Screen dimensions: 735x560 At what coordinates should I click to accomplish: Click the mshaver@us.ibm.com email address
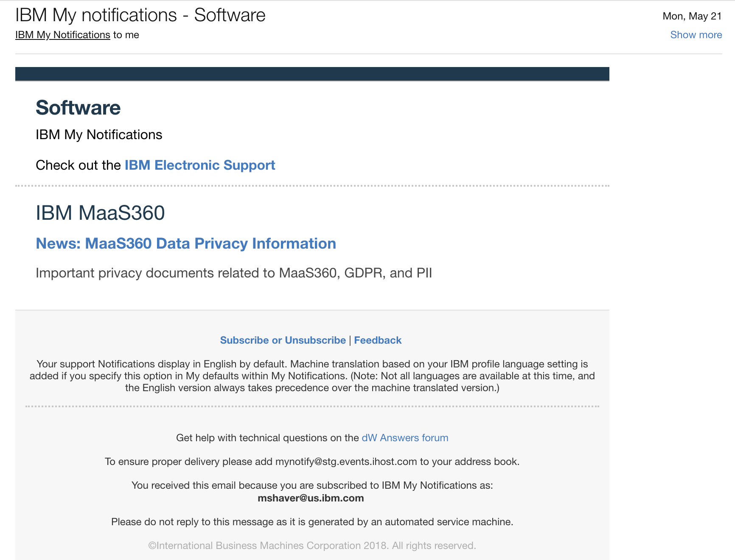pos(311,498)
